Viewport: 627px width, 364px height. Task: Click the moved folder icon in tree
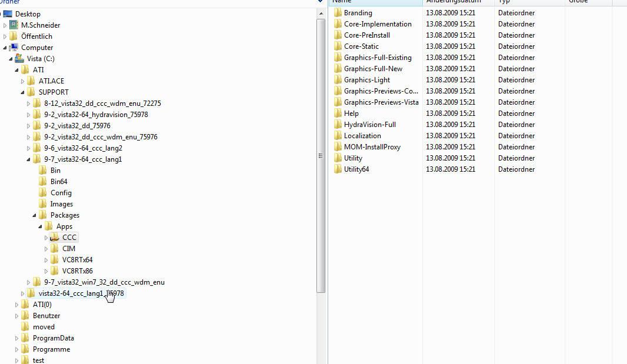(25, 327)
